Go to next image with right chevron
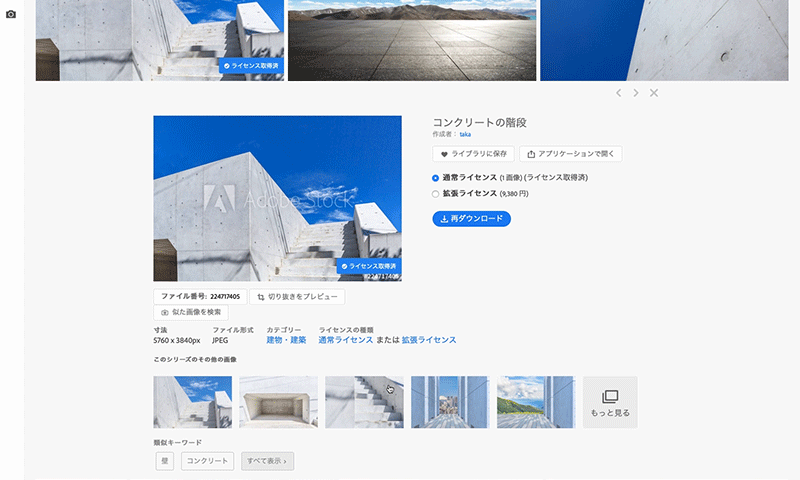This screenshot has height=480, width=800. pyautogui.click(x=636, y=93)
